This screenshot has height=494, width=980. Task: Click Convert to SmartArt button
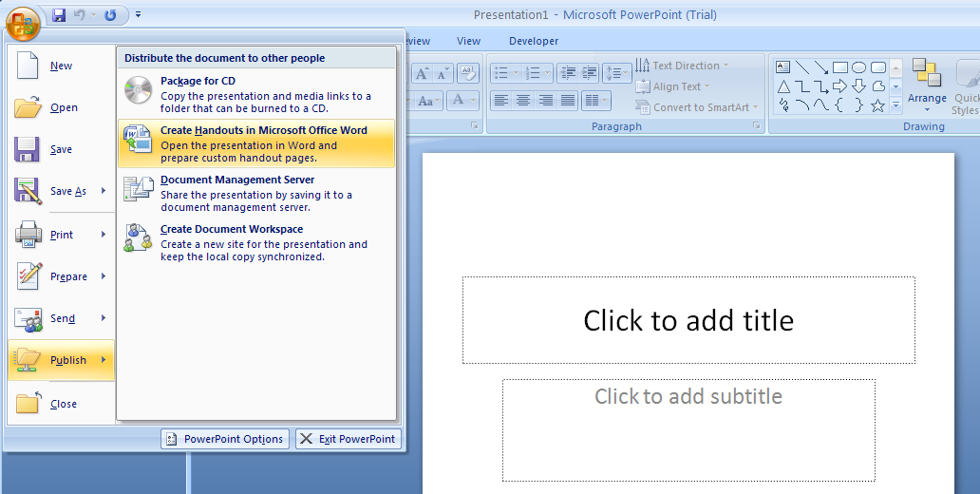[x=697, y=107]
